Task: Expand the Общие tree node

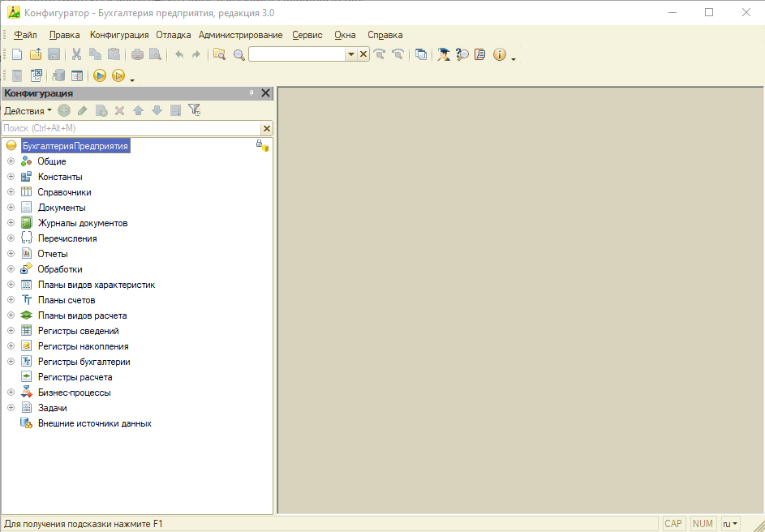Action: click(11, 161)
